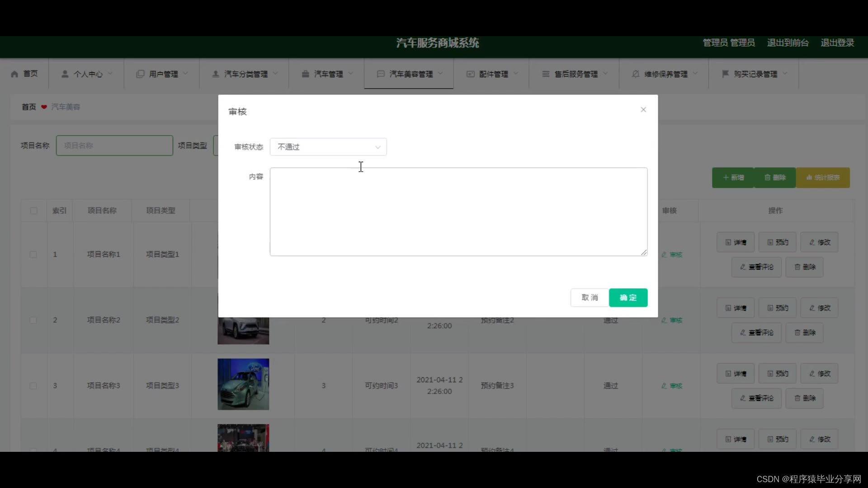This screenshot has height=488, width=868.
Task: Click the 汽车管理 briefcase icon
Action: pos(306,74)
